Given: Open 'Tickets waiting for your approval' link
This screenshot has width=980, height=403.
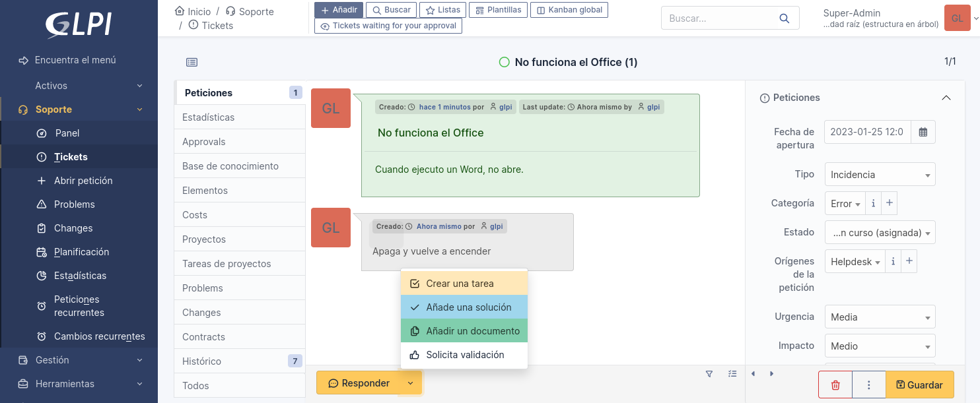Looking at the screenshot, I should pos(388,26).
